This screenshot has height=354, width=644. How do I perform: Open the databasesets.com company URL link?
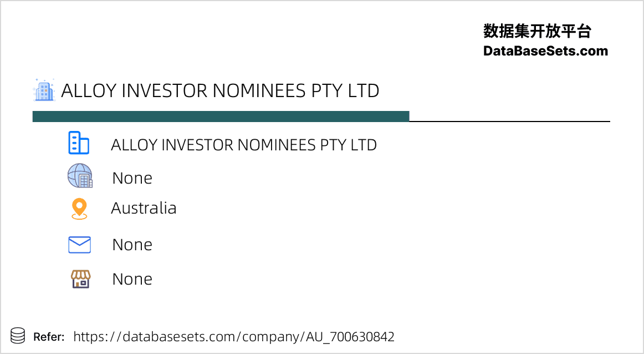click(234, 337)
